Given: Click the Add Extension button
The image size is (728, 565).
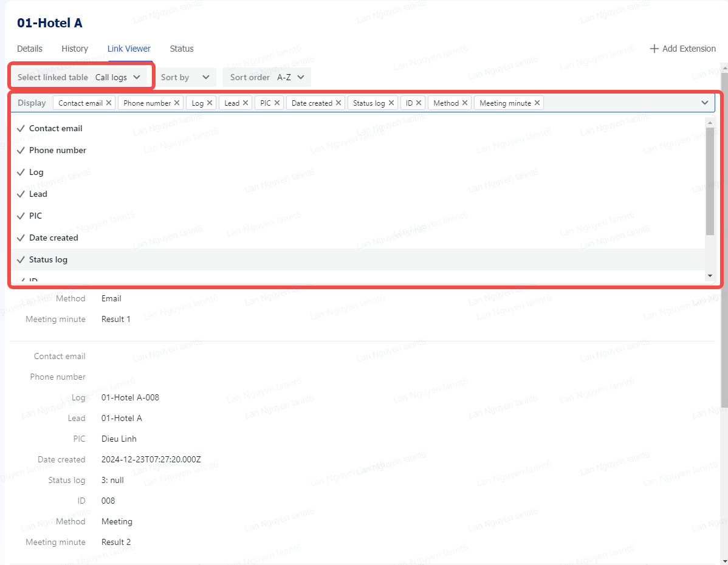Looking at the screenshot, I should point(682,49).
